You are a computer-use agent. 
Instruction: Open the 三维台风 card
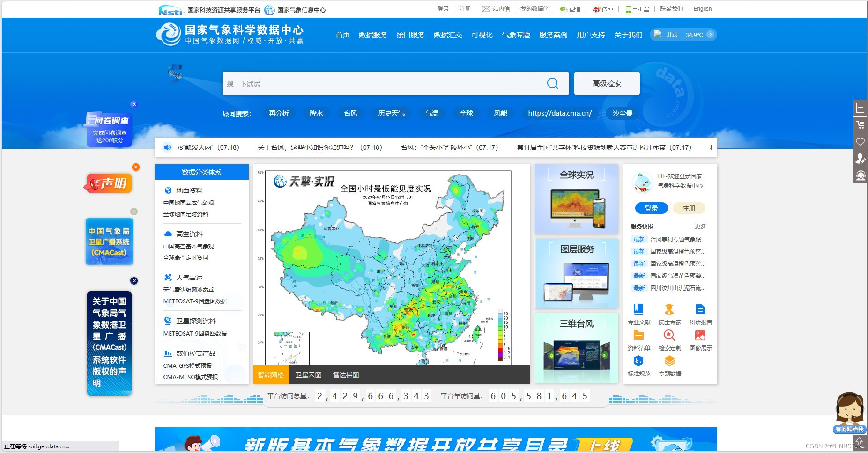click(576, 348)
